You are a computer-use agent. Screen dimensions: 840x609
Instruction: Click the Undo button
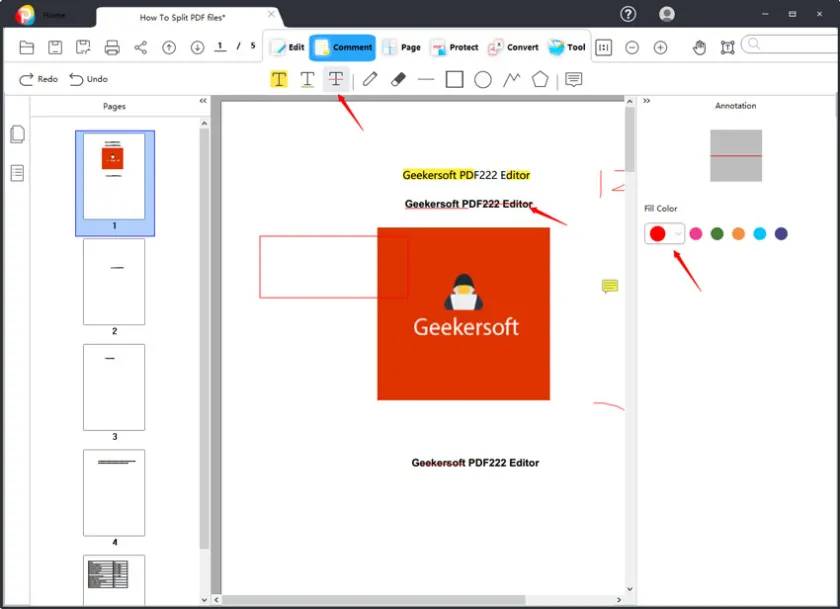tap(88, 79)
